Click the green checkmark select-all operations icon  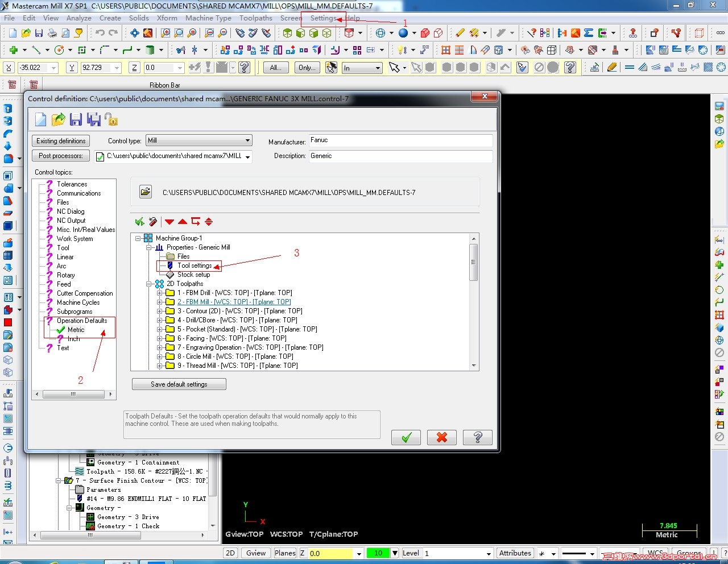click(139, 222)
